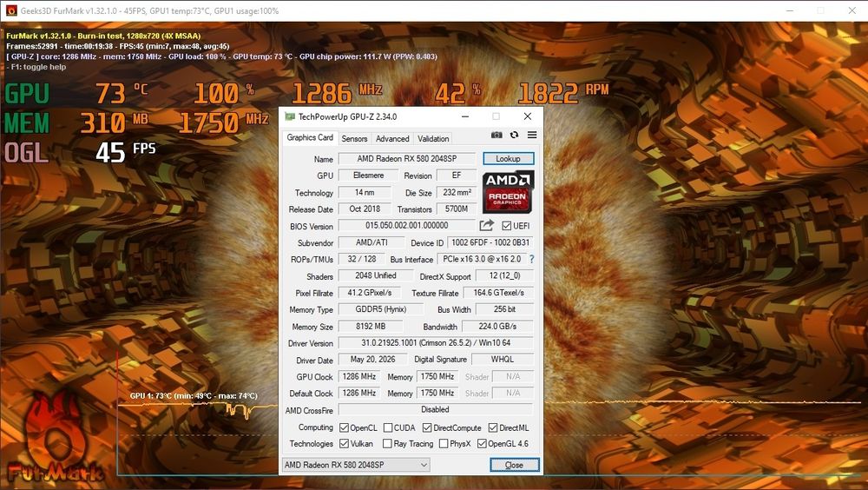Viewport: 868px width, 490px height.
Task: Click the Driver Date value May 20, 2026
Action: point(372,359)
